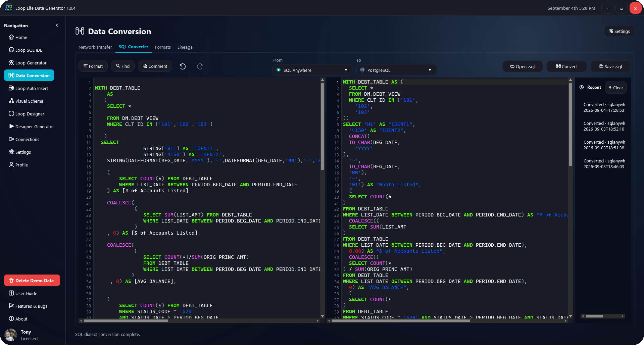Open Find in the SQL editor
The width and height of the screenshot is (644, 345).
(x=123, y=66)
